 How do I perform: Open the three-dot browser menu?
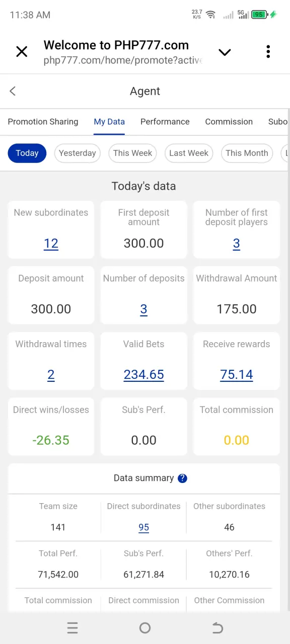[x=268, y=51]
